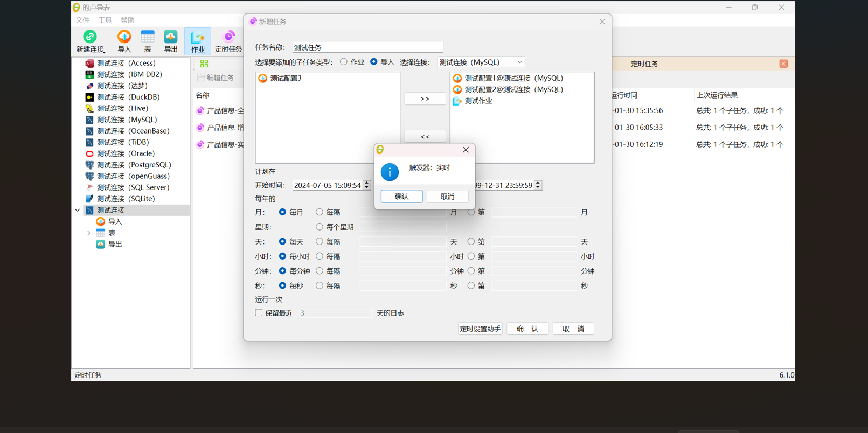Image resolution: width=868 pixels, height=433 pixels.
Task: Click the 新建连接 toolbar icon
Action: (90, 41)
